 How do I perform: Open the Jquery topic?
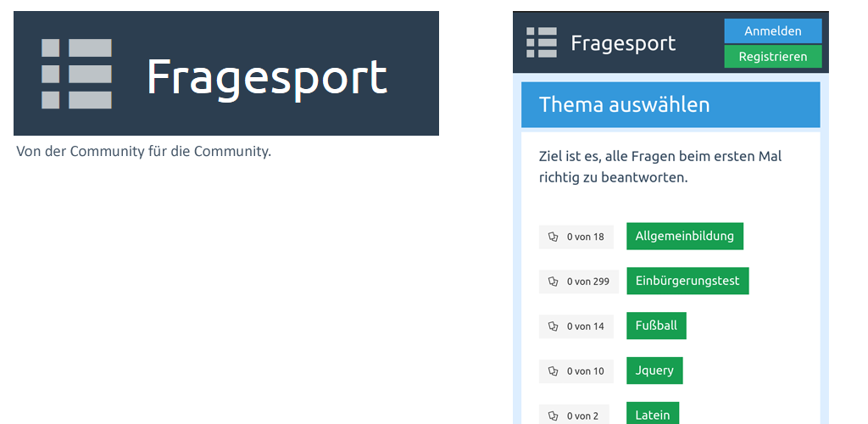[654, 371]
